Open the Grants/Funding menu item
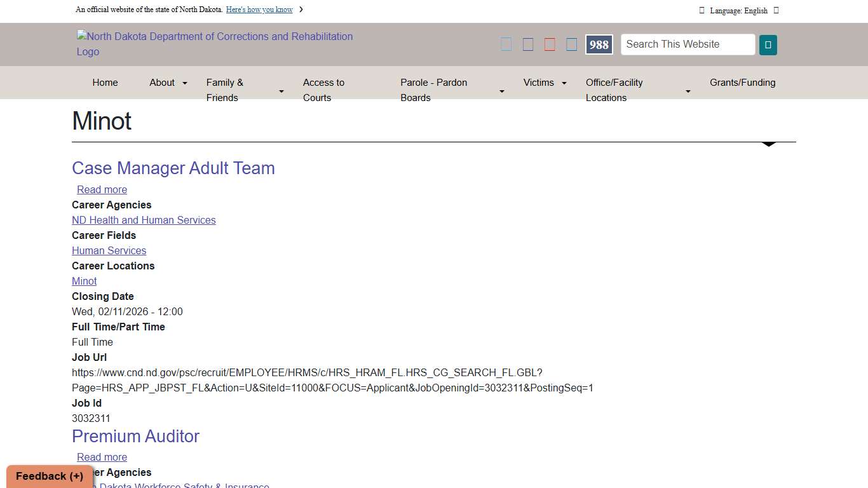Viewport: 868px width, 488px height. (742, 83)
